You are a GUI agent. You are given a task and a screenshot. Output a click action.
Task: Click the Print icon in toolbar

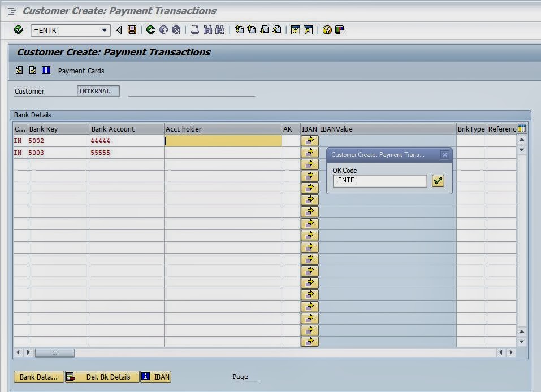pyautogui.click(x=194, y=30)
